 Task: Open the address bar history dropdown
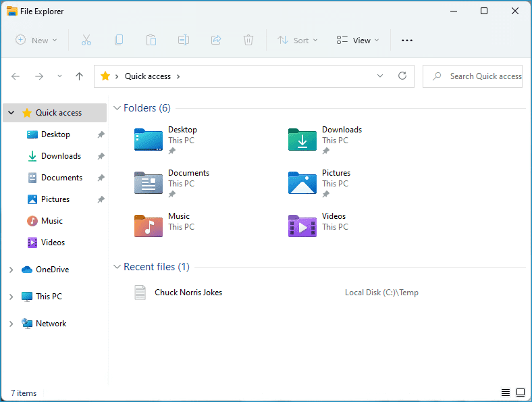pyautogui.click(x=380, y=76)
